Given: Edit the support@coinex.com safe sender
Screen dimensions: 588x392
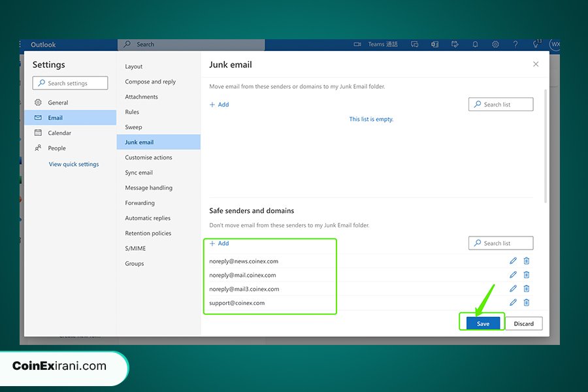Looking at the screenshot, I should pos(513,302).
